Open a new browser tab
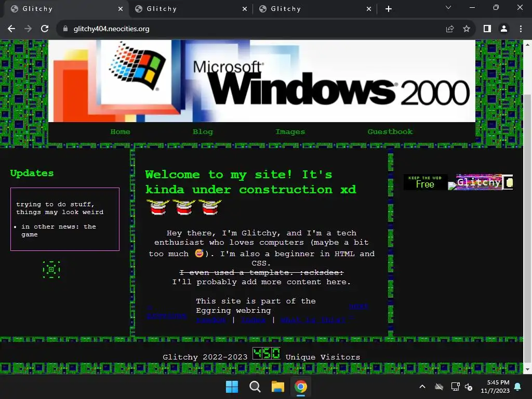This screenshot has width=532, height=399. click(x=389, y=9)
